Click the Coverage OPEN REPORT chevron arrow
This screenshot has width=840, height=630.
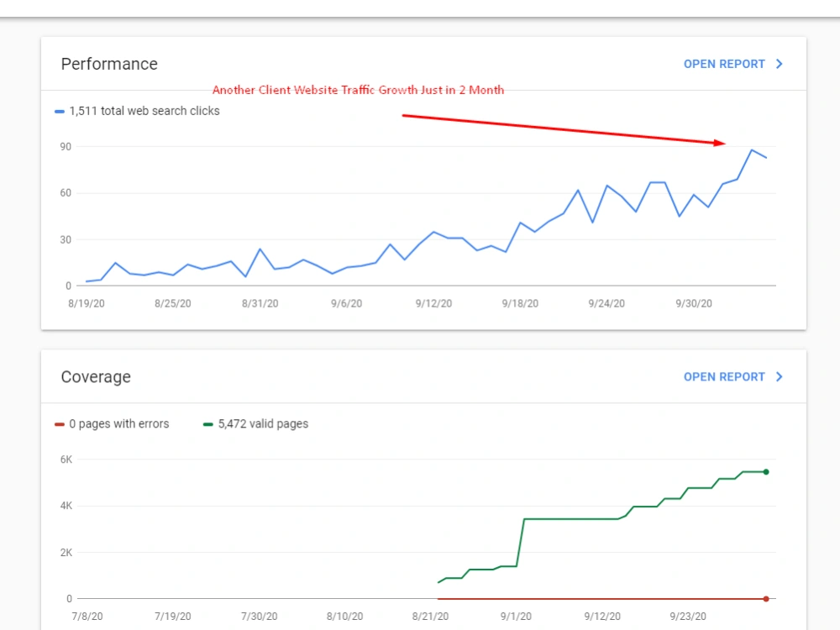click(780, 377)
